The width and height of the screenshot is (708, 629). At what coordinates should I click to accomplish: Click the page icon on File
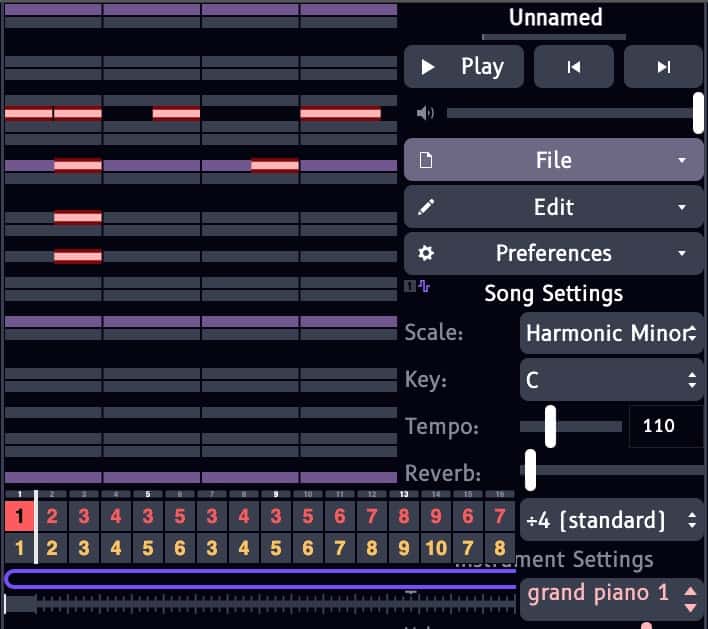coord(425,160)
